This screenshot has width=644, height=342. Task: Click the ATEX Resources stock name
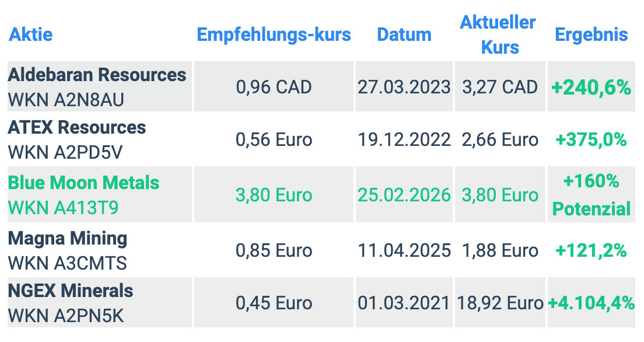[77, 127]
